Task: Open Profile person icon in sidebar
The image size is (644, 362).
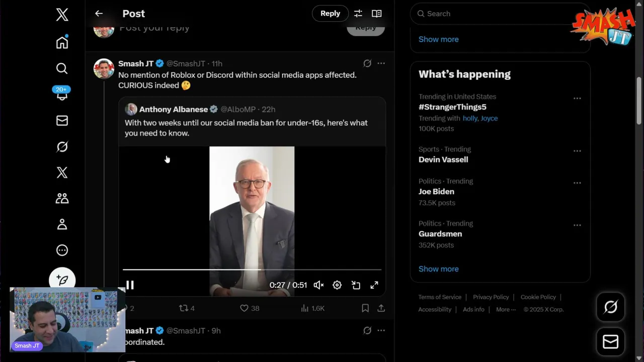Action: pyautogui.click(x=62, y=224)
